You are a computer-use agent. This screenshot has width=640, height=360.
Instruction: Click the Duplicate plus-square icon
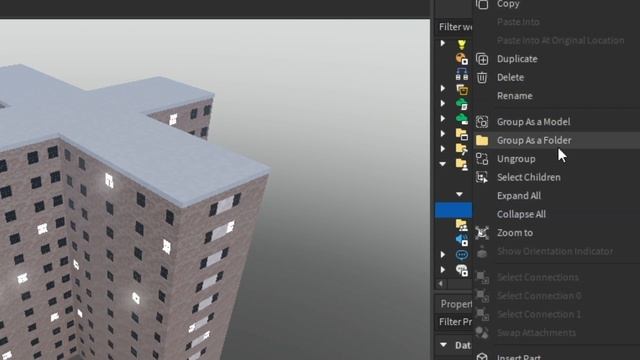pos(482,59)
